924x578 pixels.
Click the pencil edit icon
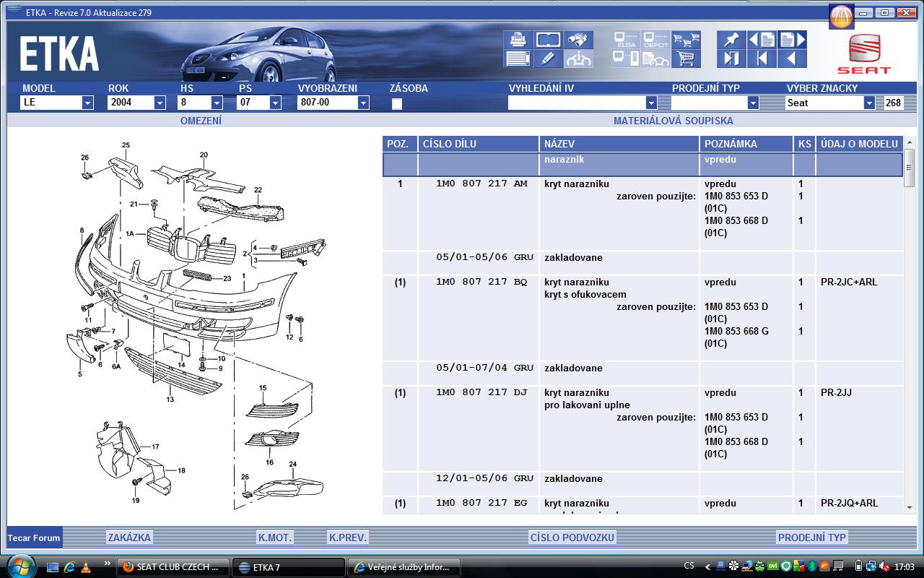point(548,59)
